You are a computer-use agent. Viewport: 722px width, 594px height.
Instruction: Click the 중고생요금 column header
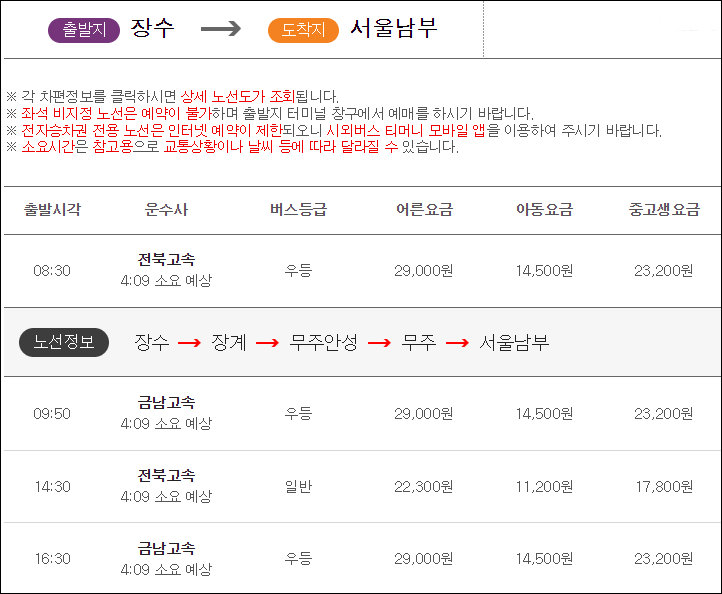pyautogui.click(x=664, y=210)
